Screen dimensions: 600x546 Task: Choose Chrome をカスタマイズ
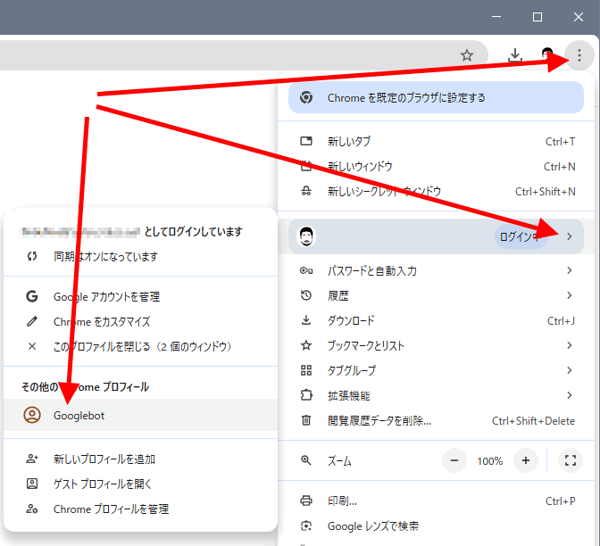(x=141, y=321)
